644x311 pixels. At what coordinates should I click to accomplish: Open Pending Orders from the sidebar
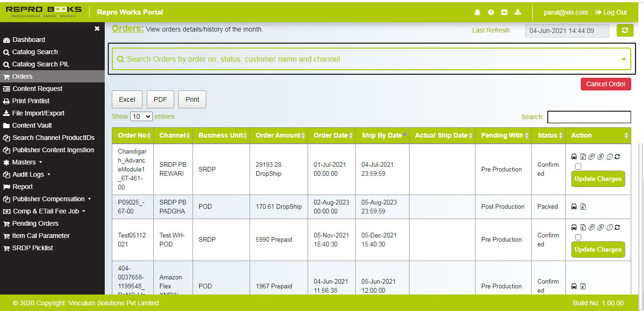coord(35,223)
